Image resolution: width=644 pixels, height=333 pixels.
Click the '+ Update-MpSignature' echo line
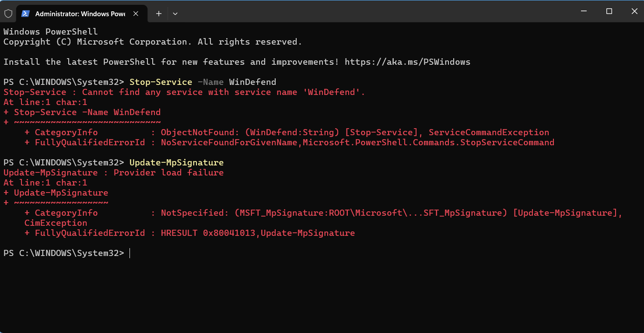pos(56,193)
